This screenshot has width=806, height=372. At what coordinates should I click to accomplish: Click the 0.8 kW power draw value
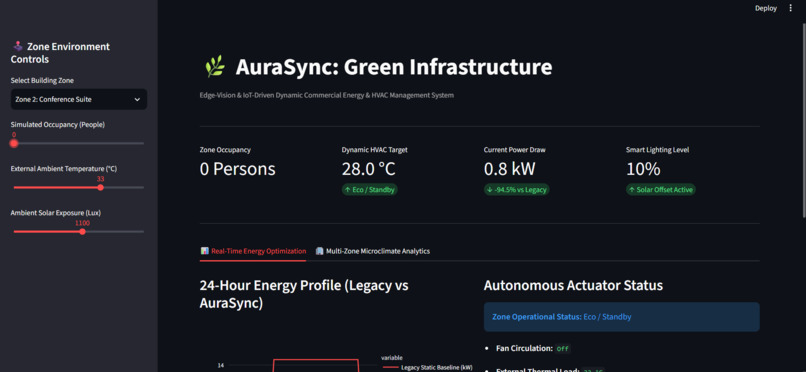(509, 169)
